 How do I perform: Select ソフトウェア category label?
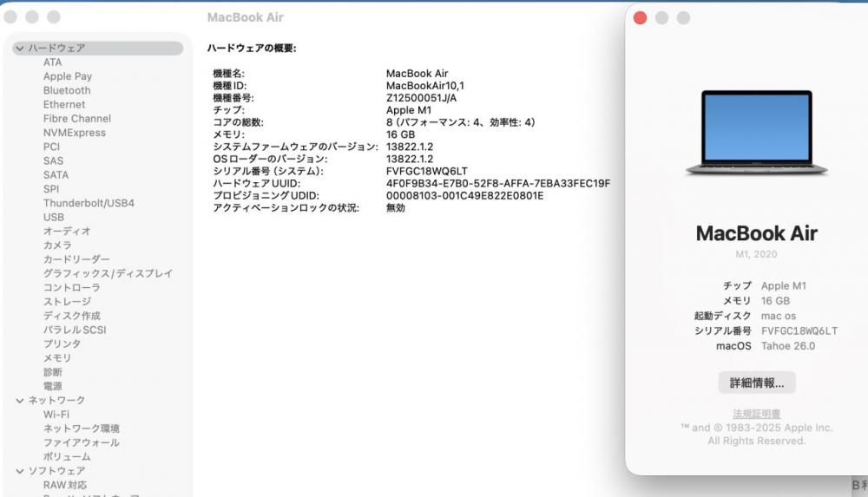tap(57, 471)
